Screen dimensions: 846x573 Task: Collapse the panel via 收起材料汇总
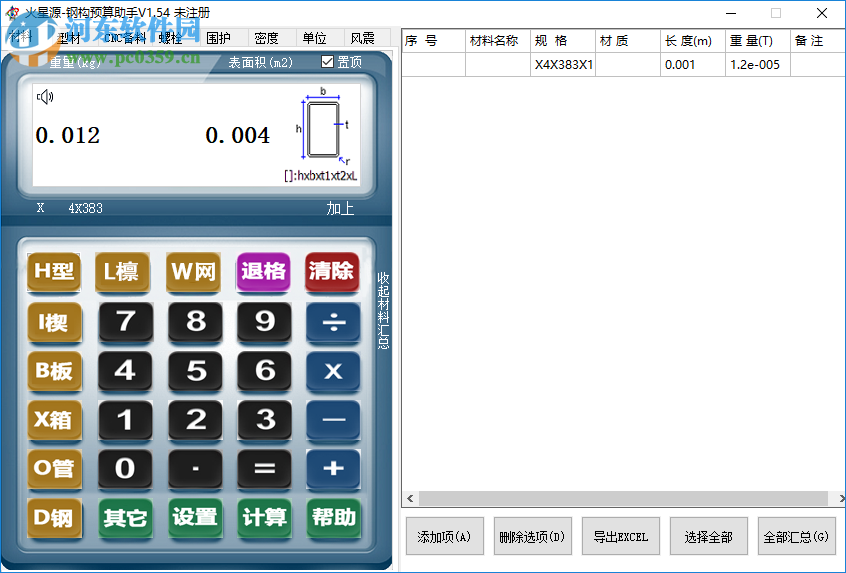[x=383, y=311]
